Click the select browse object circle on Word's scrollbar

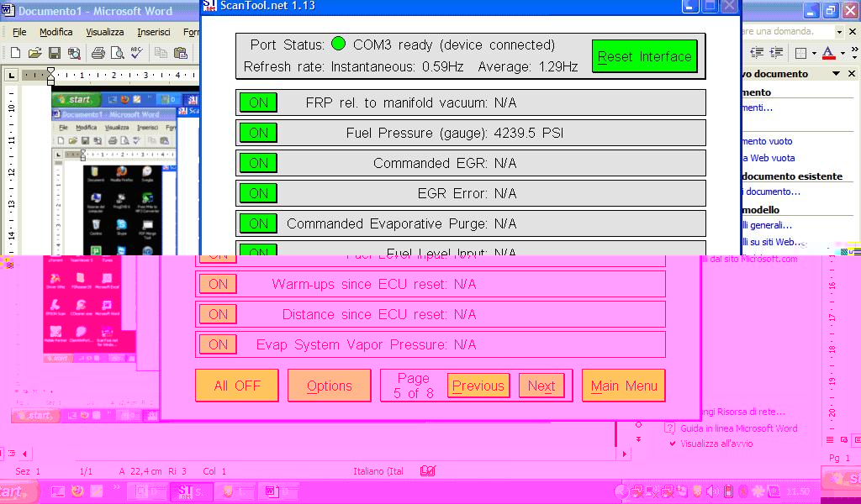[638, 424]
